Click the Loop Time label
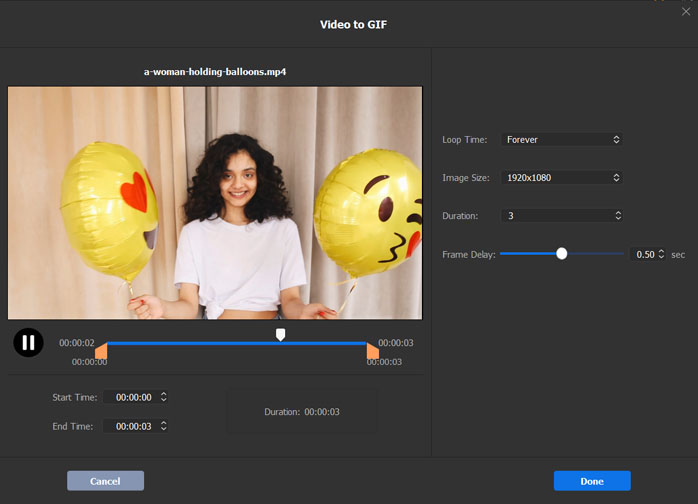The width and height of the screenshot is (698, 504). tap(465, 140)
